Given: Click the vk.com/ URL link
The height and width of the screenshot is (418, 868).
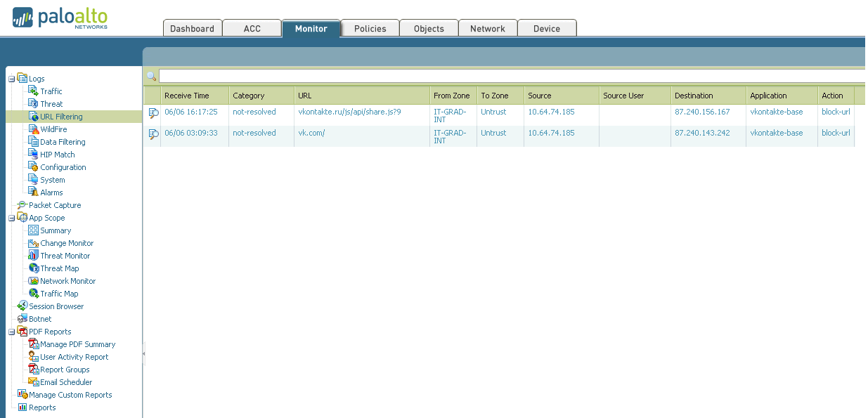Looking at the screenshot, I should click(311, 133).
